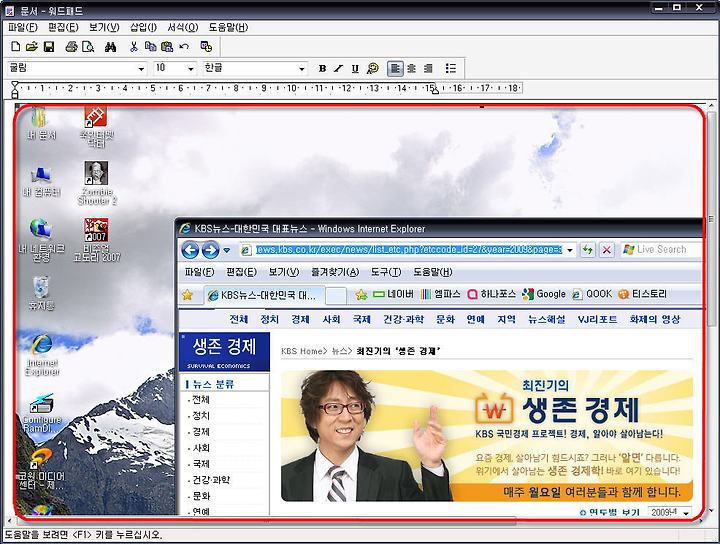720x544 pixels.
Task: Click the binoculars Find icon
Action: pos(110,46)
